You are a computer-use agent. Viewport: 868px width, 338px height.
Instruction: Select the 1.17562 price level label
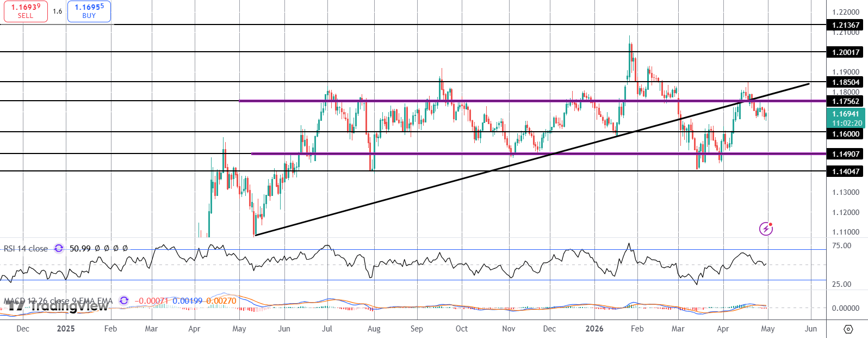pyautogui.click(x=846, y=101)
